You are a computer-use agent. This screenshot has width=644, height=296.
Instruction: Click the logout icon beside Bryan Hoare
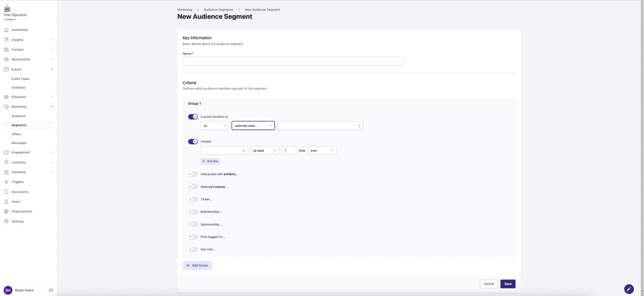tap(51, 290)
